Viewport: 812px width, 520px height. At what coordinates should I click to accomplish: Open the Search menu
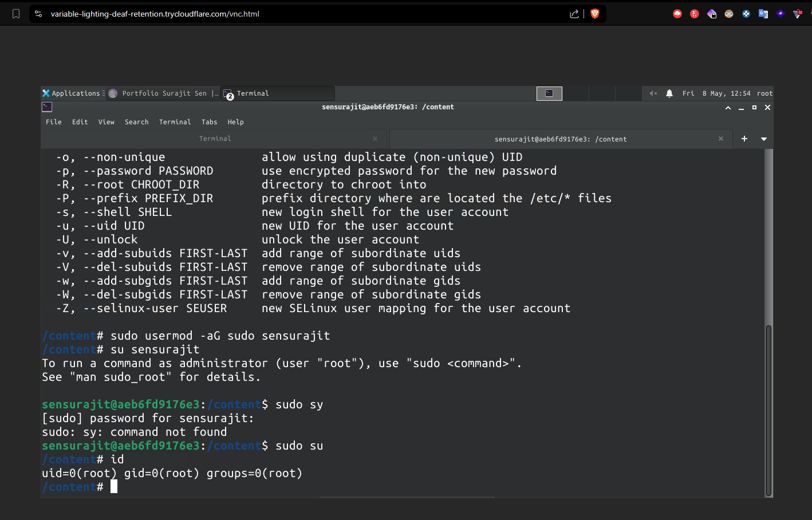pos(137,122)
